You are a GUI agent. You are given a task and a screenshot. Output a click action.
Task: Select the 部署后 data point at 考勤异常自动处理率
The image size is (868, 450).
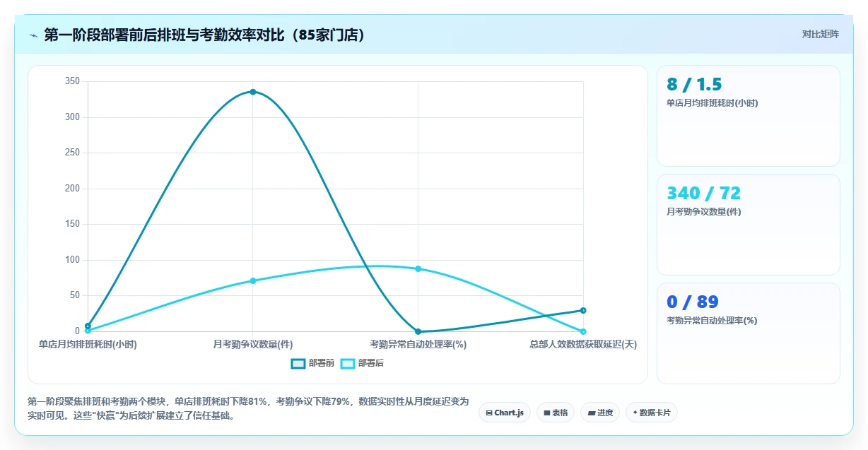pos(418,268)
